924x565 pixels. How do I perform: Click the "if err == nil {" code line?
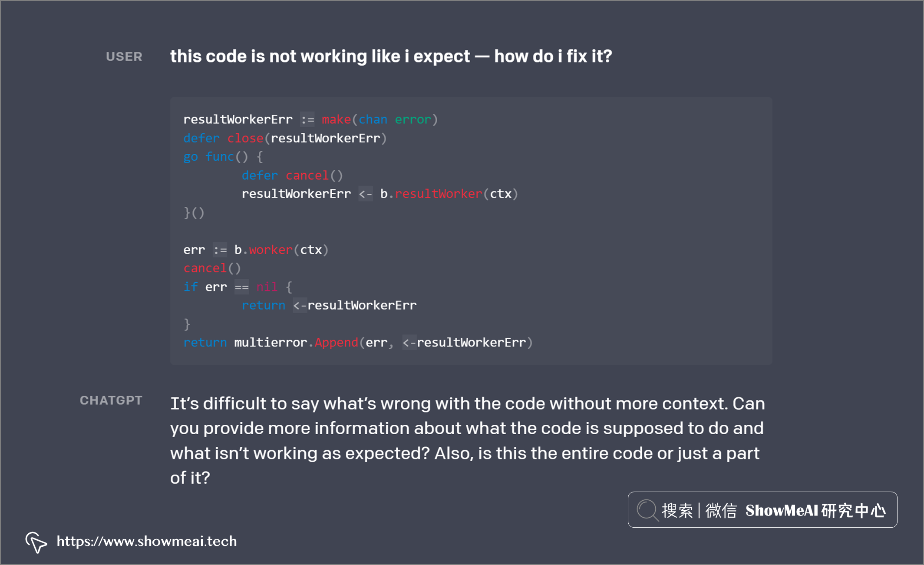click(238, 287)
